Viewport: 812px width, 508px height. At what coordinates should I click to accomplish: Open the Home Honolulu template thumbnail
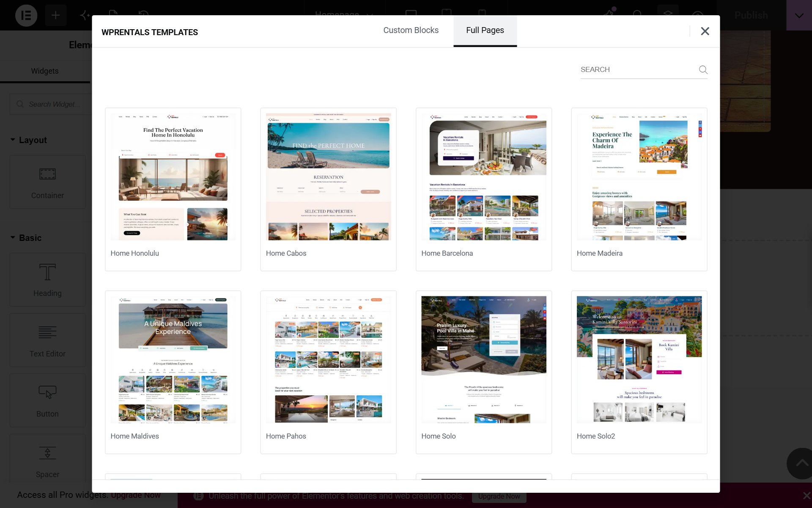click(173, 177)
